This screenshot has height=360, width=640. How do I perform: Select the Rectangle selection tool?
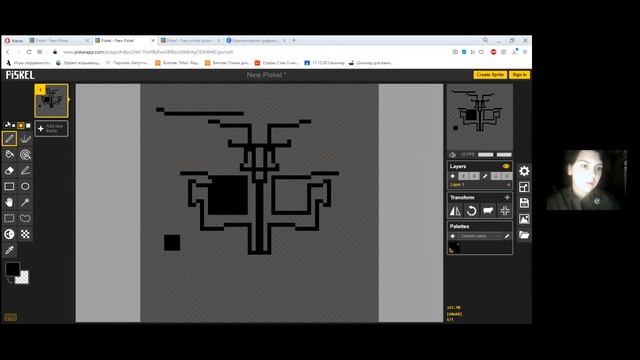coord(9,218)
